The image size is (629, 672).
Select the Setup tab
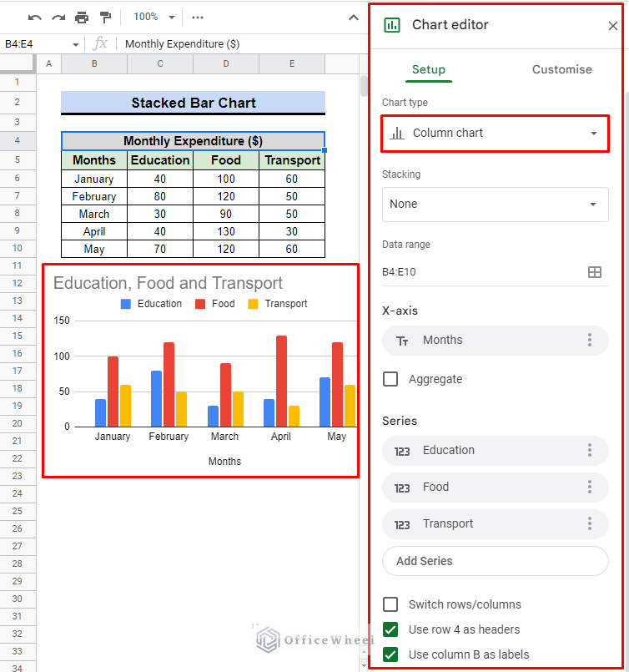point(429,69)
